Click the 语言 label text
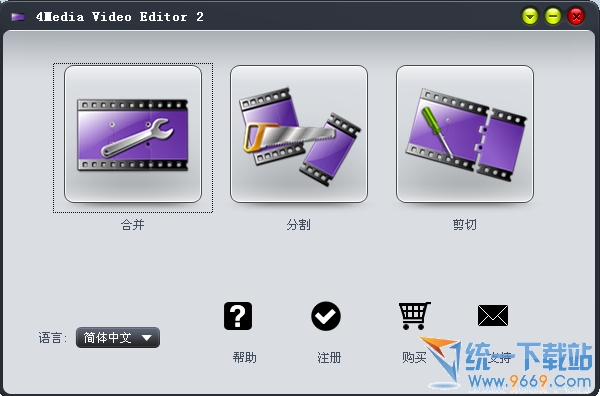This screenshot has width=600, height=396. tap(52, 338)
